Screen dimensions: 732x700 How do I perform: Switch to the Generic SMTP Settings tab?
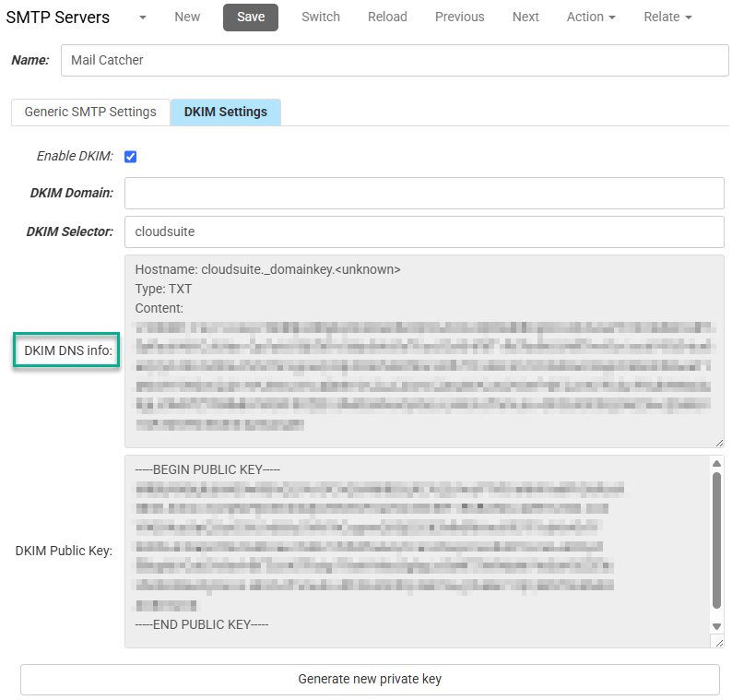[x=90, y=112]
